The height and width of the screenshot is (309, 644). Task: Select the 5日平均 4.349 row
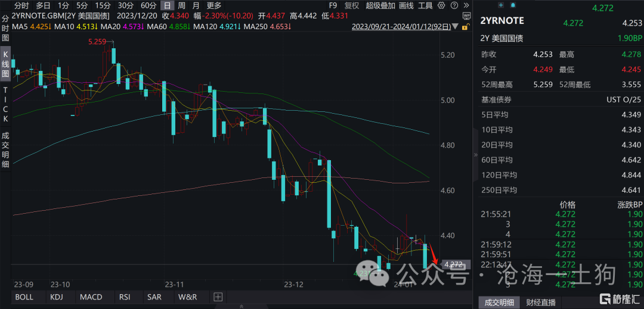[x=561, y=115]
